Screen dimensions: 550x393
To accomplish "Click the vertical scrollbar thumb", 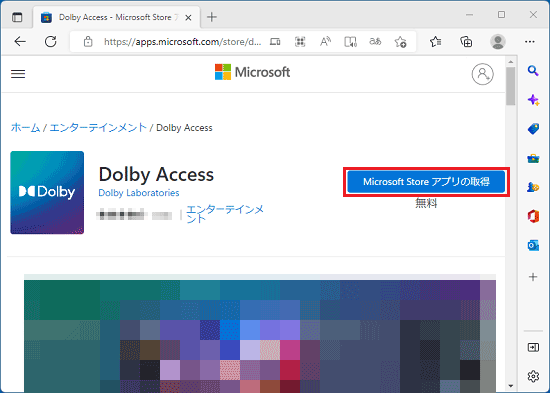I will (x=511, y=86).
